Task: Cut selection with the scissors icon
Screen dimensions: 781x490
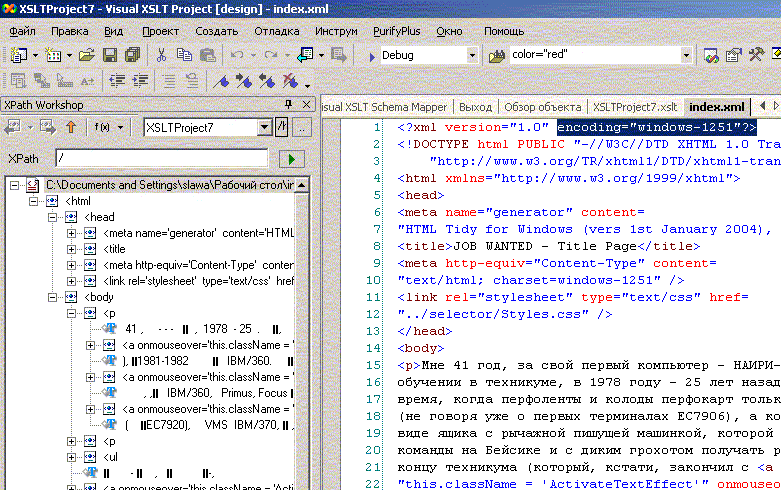Action: [x=161, y=55]
